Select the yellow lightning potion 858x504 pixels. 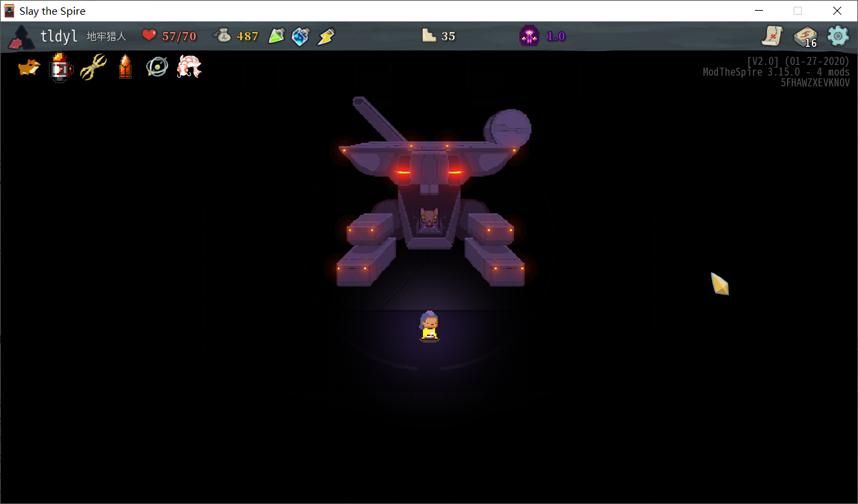[326, 36]
